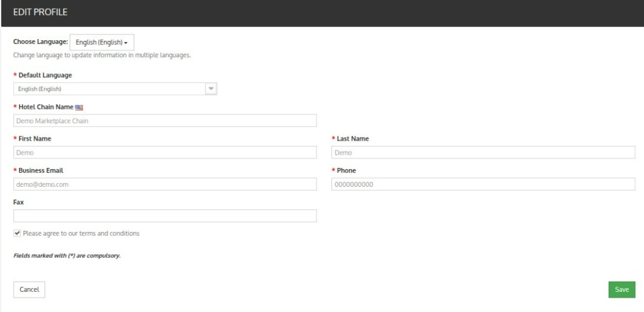This screenshot has height=312, width=644.
Task: Focus the Hotel Chain Name input field
Action: pyautogui.click(x=165, y=121)
